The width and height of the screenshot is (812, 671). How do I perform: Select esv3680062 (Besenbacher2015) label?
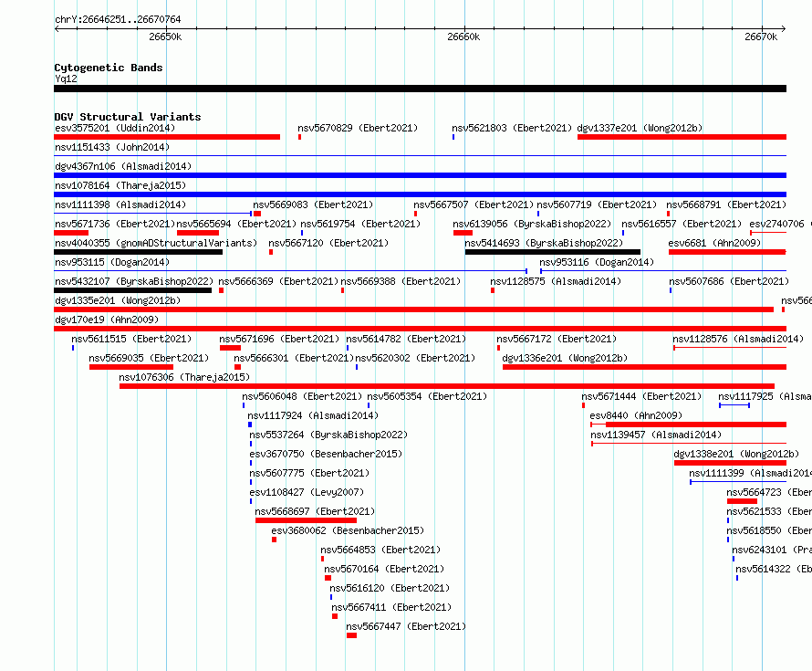click(x=348, y=530)
